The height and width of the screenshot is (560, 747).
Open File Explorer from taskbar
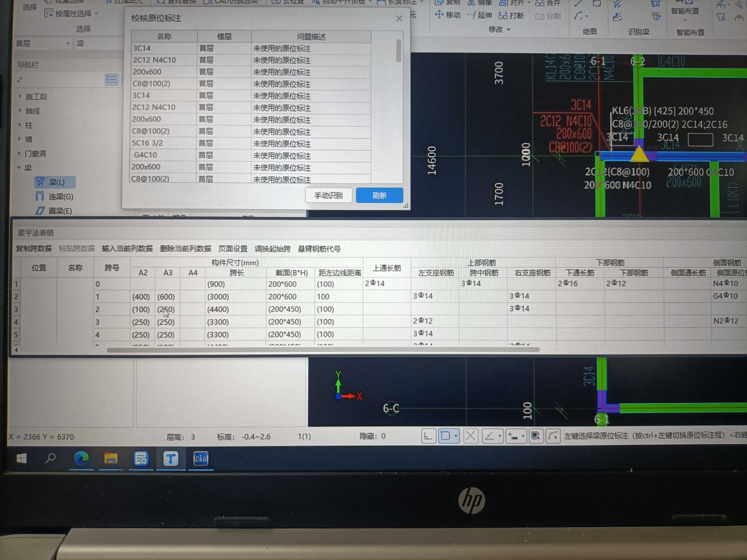111,458
